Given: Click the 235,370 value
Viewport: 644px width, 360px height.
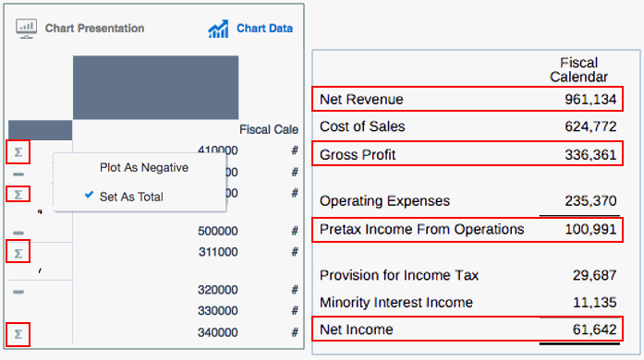Looking at the screenshot, I should 590,200.
